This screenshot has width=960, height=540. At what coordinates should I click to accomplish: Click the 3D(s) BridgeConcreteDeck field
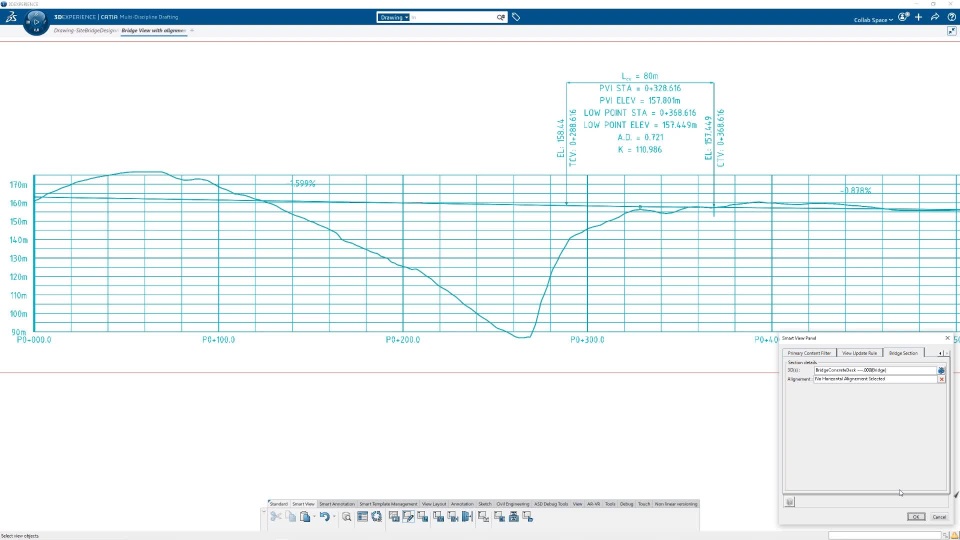(875, 370)
